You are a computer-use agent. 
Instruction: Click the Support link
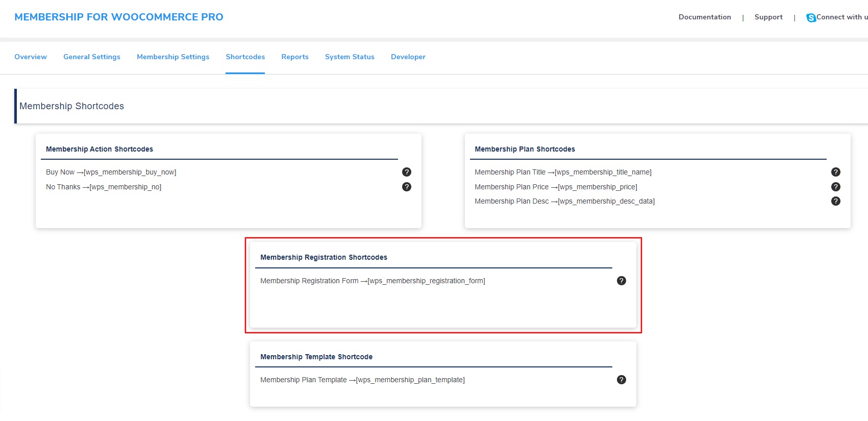[768, 17]
